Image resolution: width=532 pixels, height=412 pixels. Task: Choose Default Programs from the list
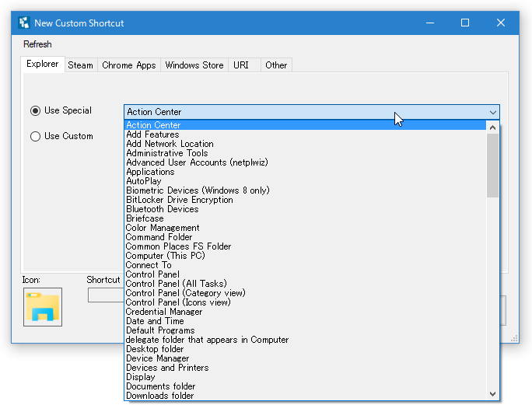click(306, 330)
